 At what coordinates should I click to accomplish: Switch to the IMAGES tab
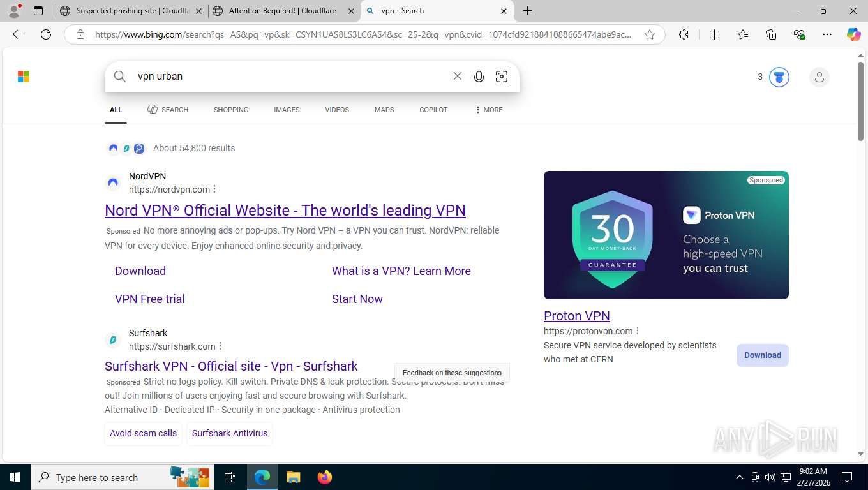pyautogui.click(x=287, y=110)
